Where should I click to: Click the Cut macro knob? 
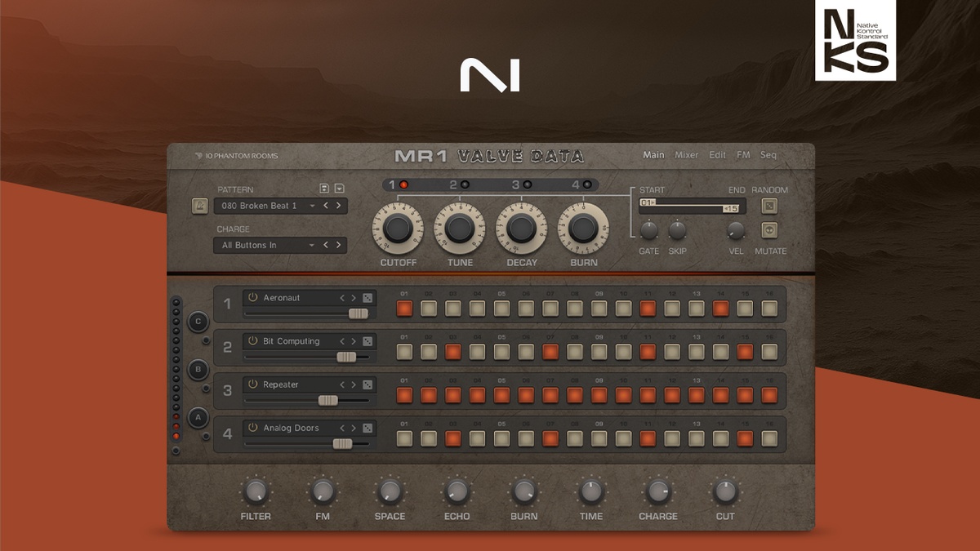725,491
